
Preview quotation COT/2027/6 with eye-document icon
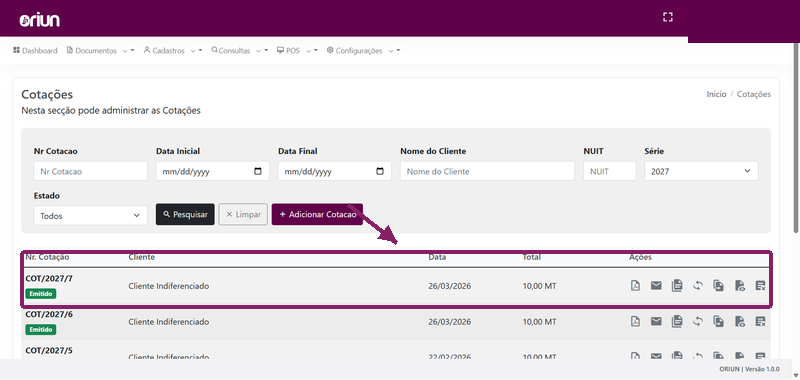click(740, 321)
